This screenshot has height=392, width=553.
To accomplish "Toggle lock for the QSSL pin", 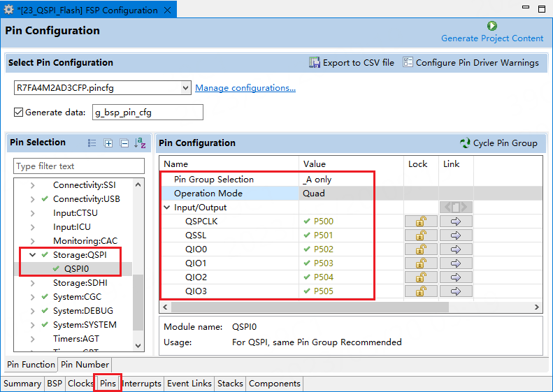I will (421, 235).
